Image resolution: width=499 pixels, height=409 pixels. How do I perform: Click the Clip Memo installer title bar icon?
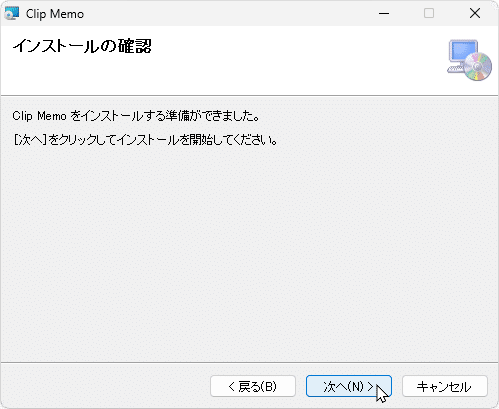click(12, 14)
